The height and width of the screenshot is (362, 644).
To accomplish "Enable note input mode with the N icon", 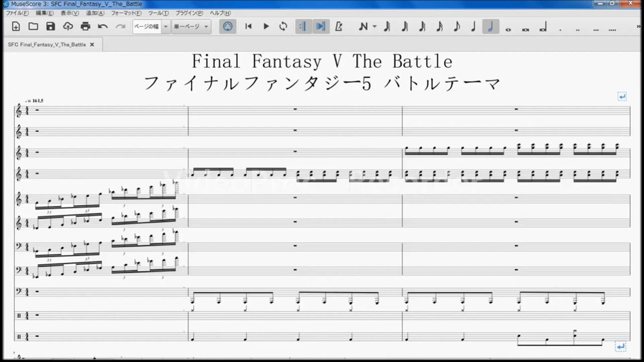I will [x=363, y=27].
